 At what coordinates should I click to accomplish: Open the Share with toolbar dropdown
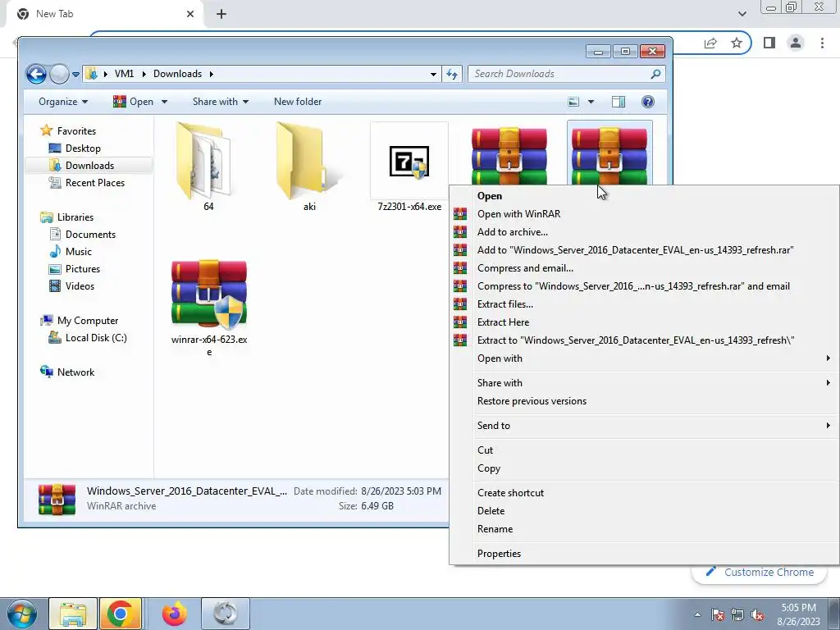pyautogui.click(x=220, y=102)
